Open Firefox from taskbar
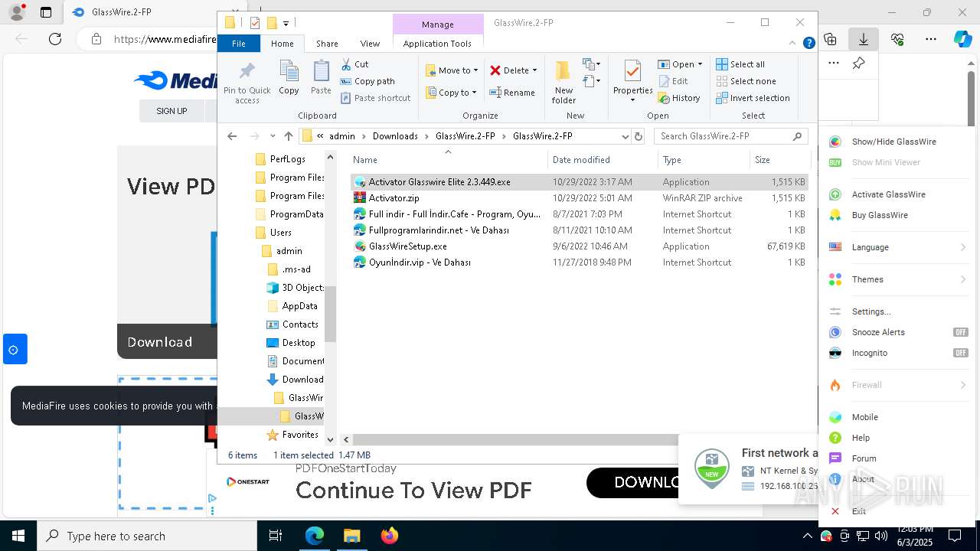Screen dimensions: 980x551 (389, 536)
